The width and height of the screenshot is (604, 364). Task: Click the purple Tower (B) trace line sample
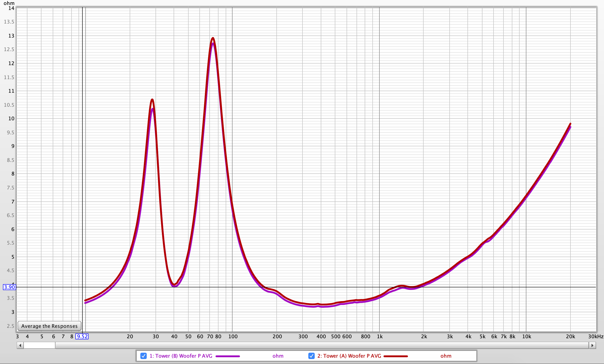[228, 356]
